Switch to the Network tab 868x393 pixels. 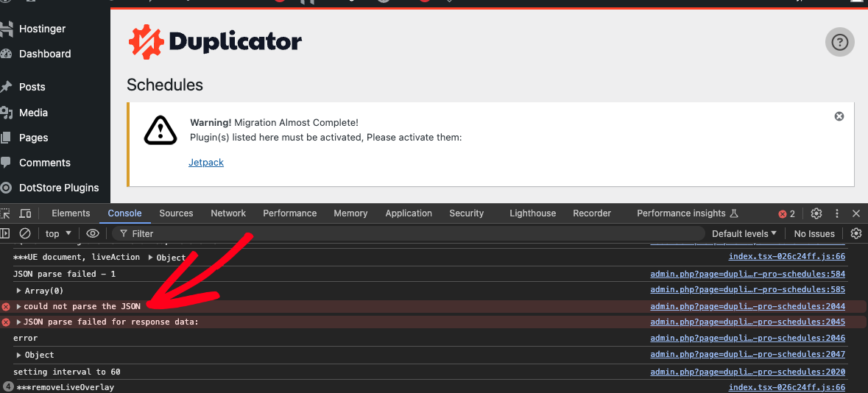[x=228, y=213]
